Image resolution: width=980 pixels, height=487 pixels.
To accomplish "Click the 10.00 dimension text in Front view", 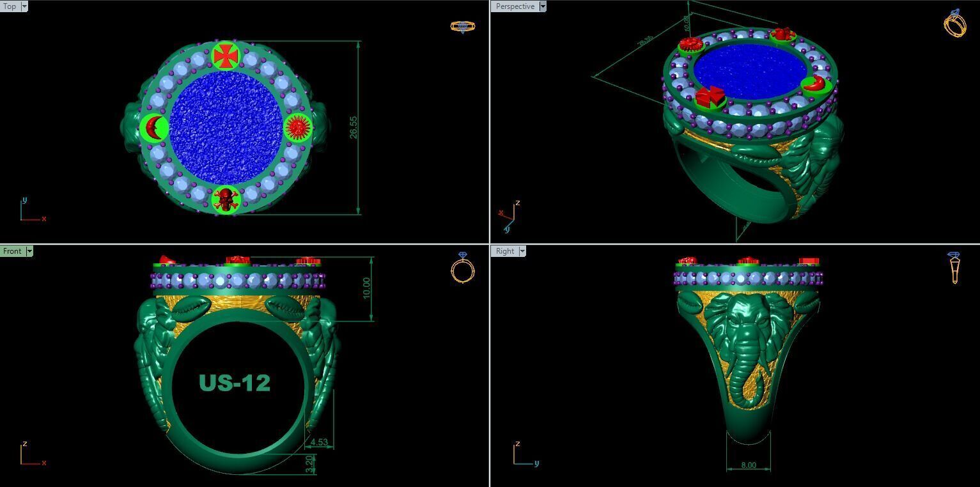I will pyautogui.click(x=366, y=288).
